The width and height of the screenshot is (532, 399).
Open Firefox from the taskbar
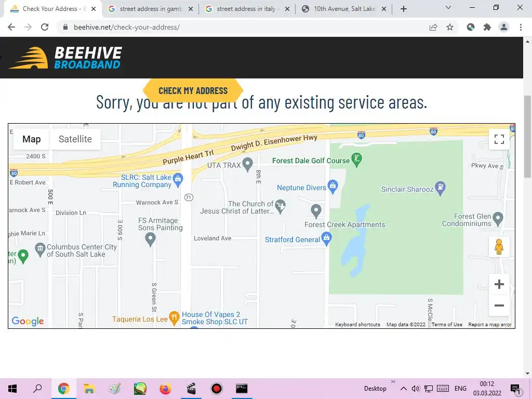(x=165, y=389)
